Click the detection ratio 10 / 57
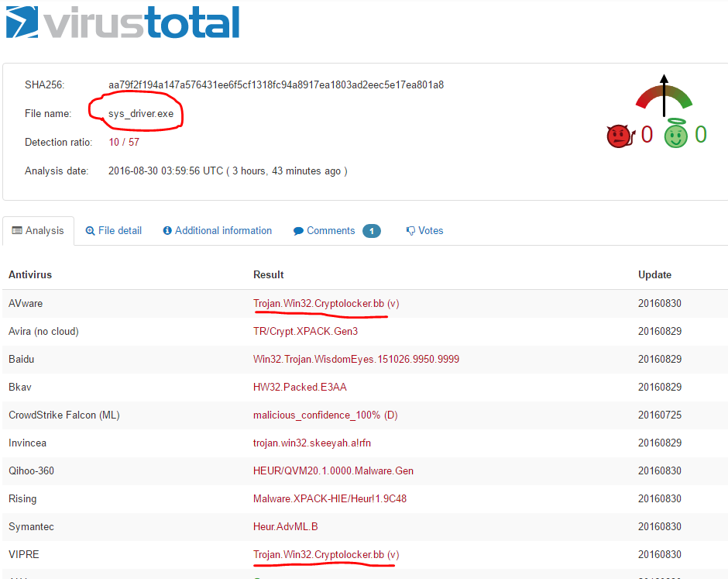The height and width of the screenshot is (579, 728). [x=124, y=142]
